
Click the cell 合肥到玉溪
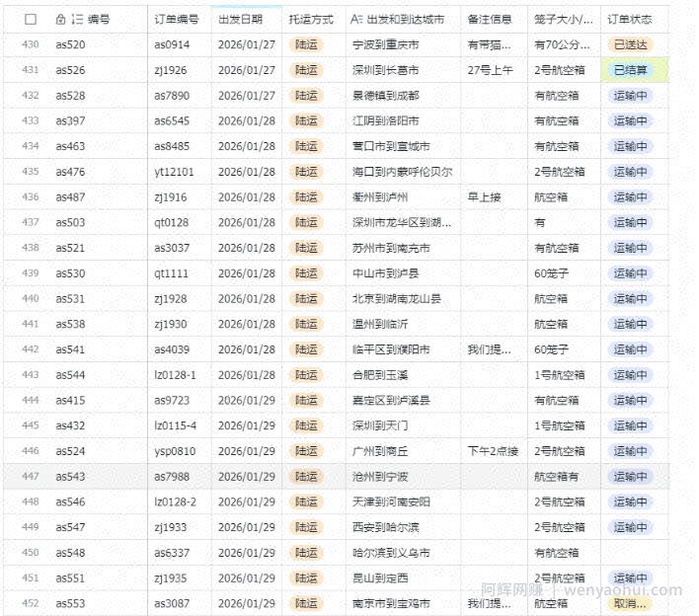tap(380, 375)
